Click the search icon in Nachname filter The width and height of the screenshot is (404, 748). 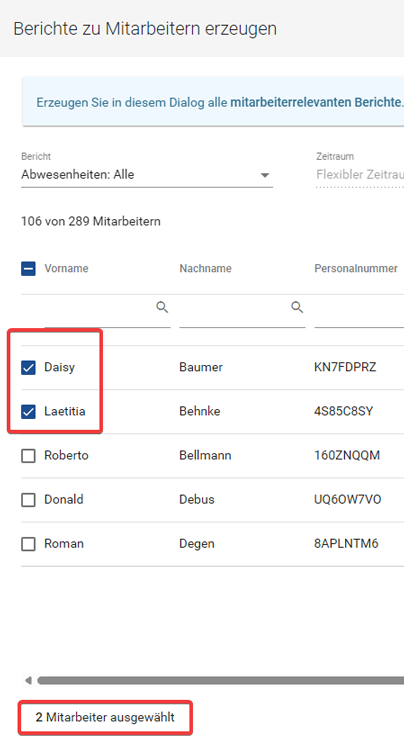pyautogui.click(x=297, y=308)
